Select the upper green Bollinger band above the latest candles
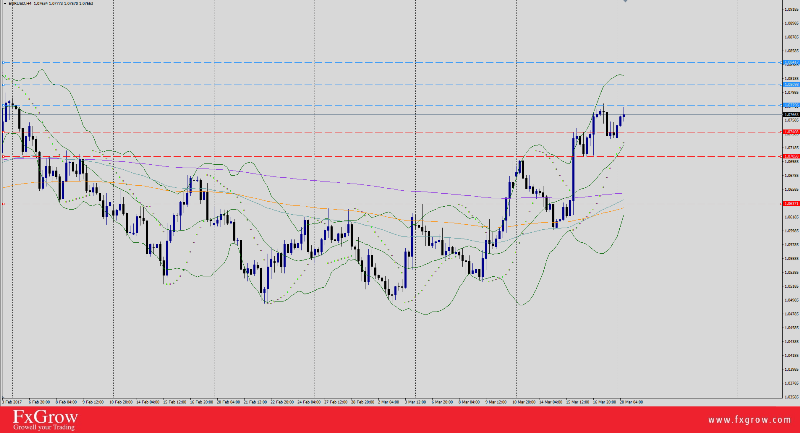Image resolution: width=800 pixels, height=433 pixels. pos(612,76)
